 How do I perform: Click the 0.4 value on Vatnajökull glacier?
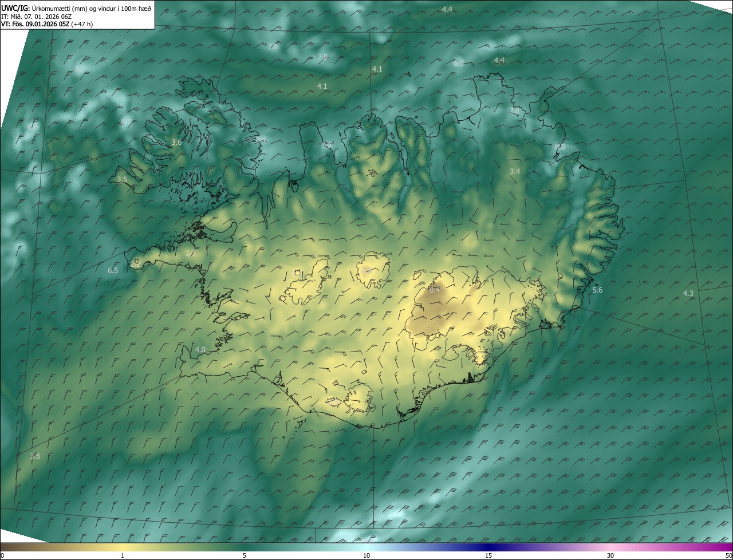pyautogui.click(x=435, y=290)
